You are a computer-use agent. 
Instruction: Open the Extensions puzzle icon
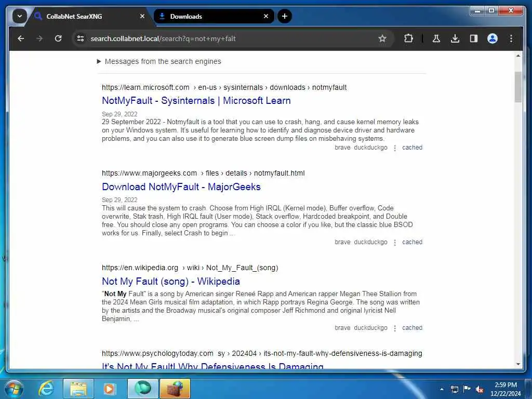pyautogui.click(x=408, y=38)
